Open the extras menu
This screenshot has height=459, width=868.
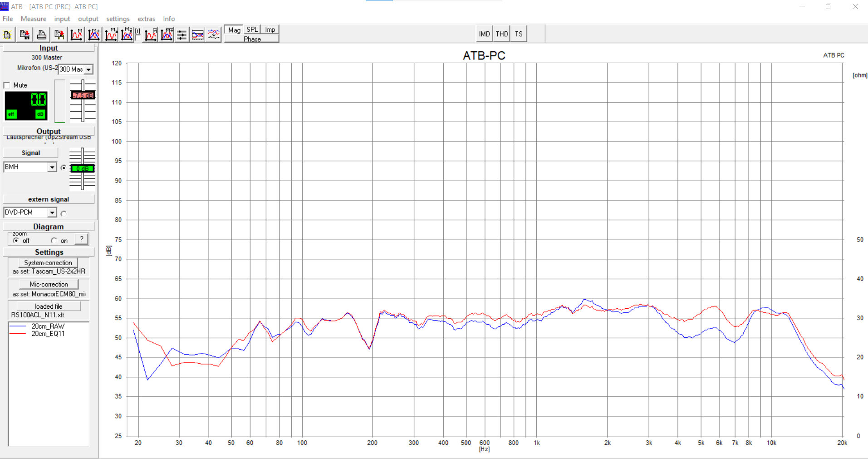point(146,19)
